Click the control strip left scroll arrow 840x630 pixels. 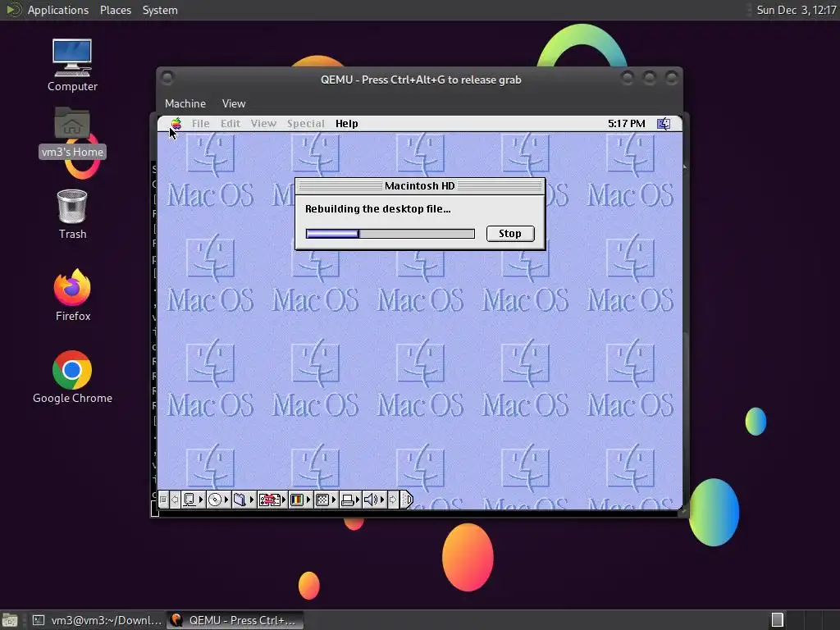pyautogui.click(x=175, y=500)
